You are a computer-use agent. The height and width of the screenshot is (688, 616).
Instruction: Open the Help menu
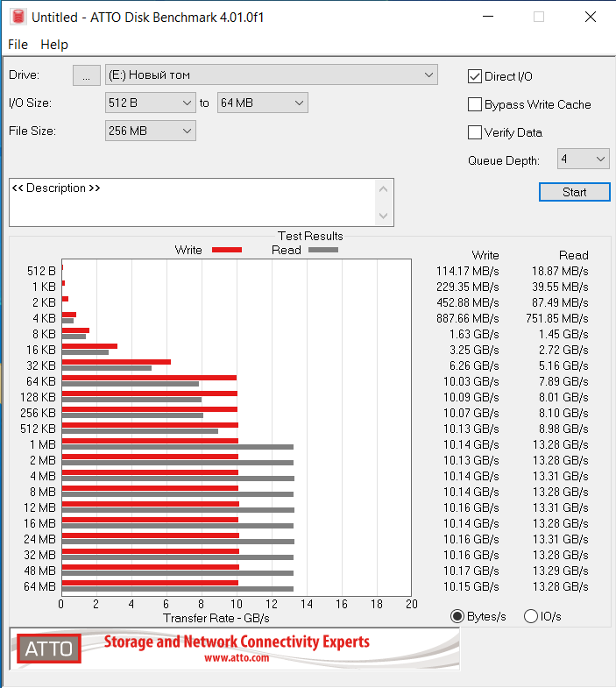pyautogui.click(x=54, y=45)
